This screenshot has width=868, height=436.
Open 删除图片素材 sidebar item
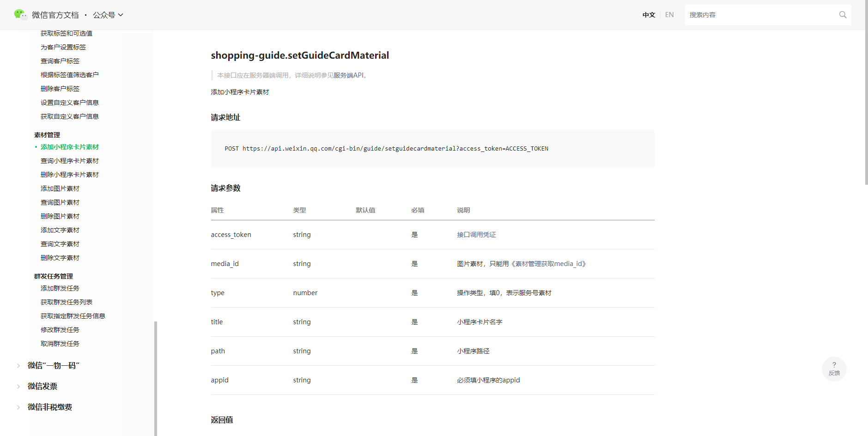[x=60, y=216]
